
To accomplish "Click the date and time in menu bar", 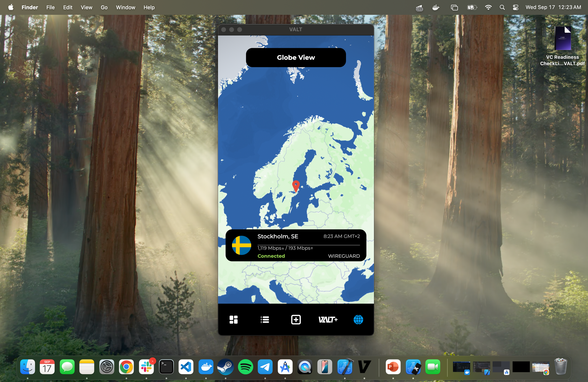I will click(553, 7).
